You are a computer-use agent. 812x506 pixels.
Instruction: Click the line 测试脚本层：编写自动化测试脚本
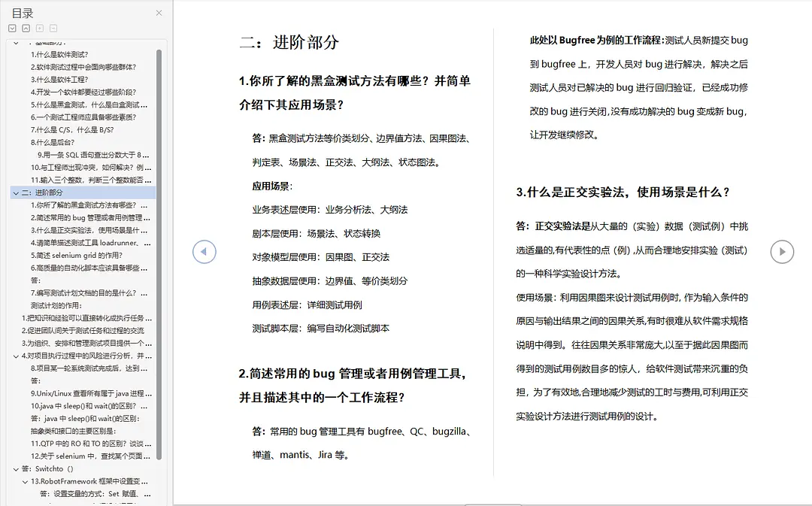(x=321, y=329)
